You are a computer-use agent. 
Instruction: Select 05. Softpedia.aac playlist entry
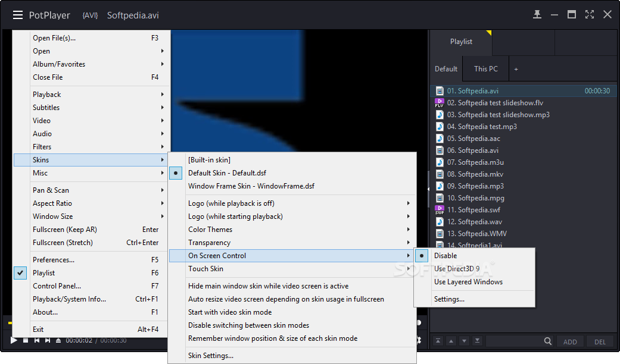(x=523, y=138)
